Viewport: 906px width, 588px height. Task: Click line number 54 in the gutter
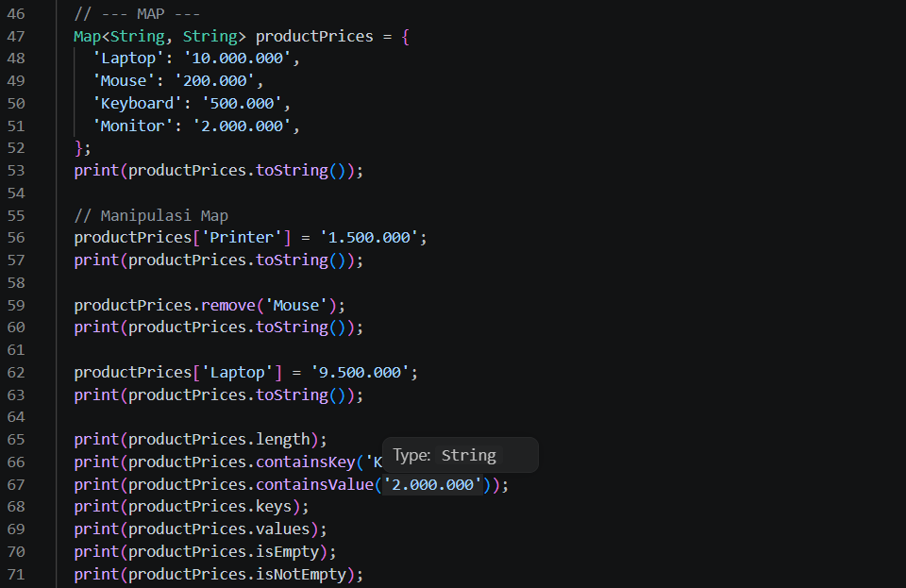point(16,193)
